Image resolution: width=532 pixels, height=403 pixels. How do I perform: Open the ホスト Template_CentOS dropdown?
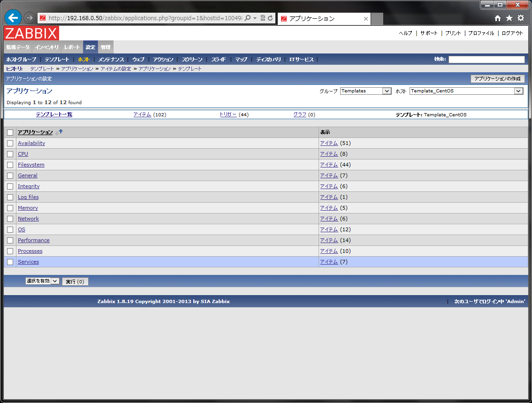tap(466, 91)
